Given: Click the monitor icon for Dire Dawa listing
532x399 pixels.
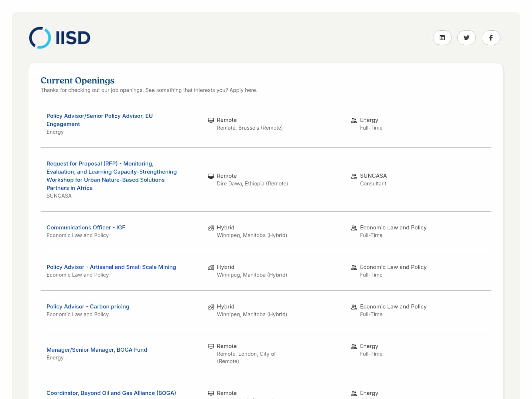Looking at the screenshot, I should (x=211, y=176).
